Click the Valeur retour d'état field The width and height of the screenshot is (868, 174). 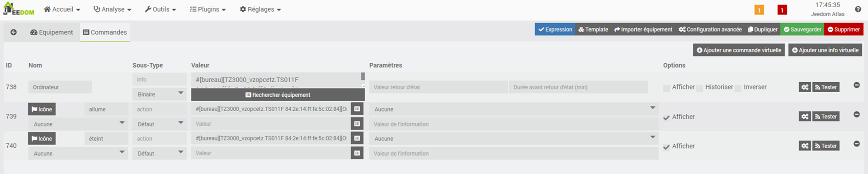[439, 87]
